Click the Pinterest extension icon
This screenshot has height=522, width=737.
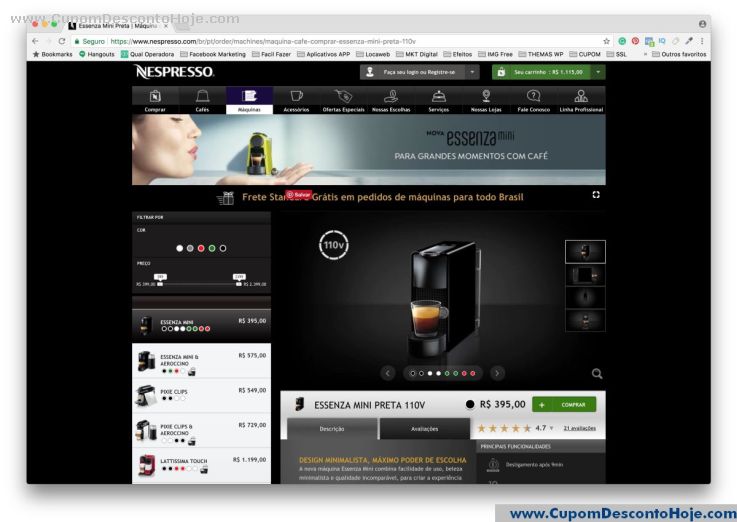[635, 41]
